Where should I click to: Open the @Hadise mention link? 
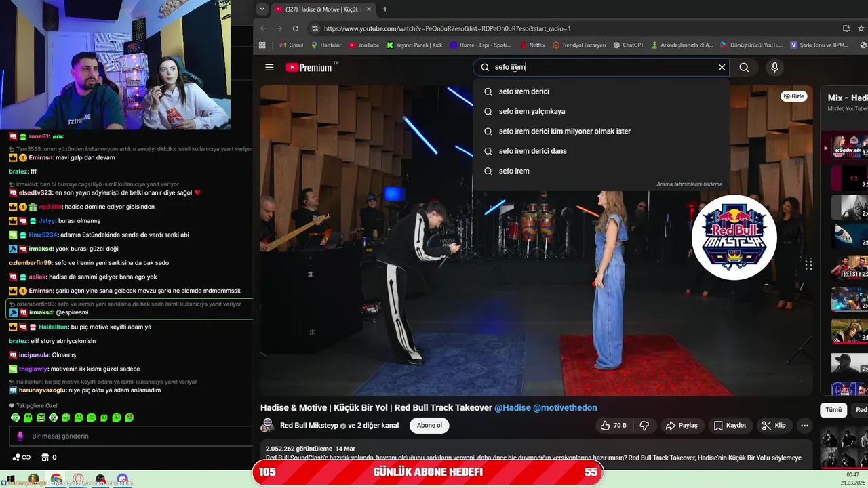pos(513,407)
